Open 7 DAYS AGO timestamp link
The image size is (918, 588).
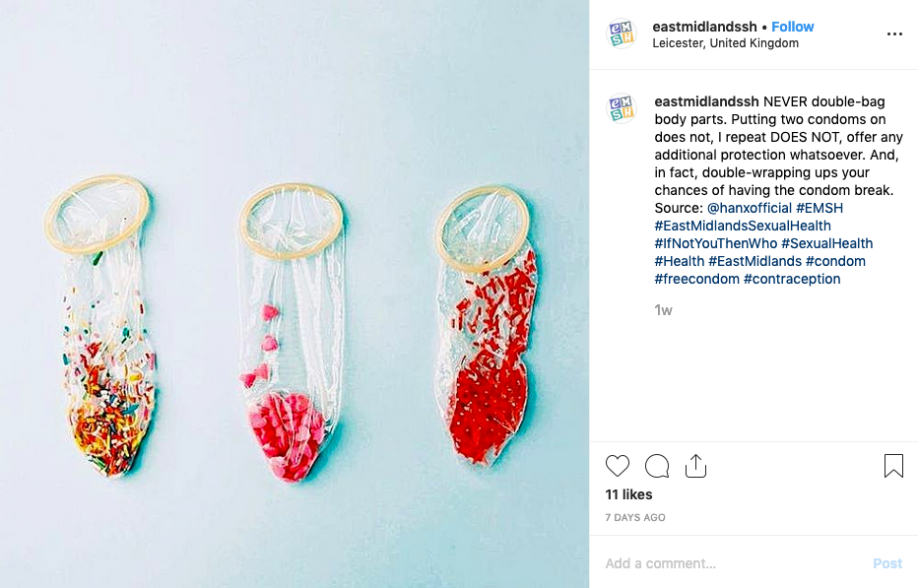tap(634, 518)
